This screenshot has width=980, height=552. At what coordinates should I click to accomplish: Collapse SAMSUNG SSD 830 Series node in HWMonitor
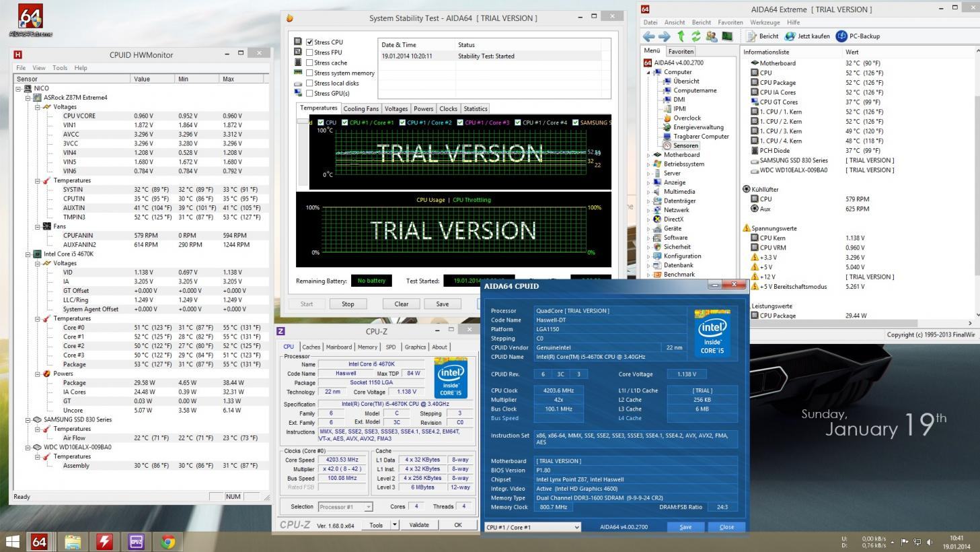coord(28,419)
